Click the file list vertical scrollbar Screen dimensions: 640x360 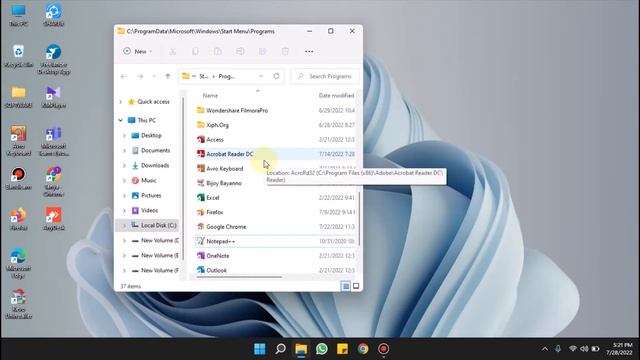359,218
